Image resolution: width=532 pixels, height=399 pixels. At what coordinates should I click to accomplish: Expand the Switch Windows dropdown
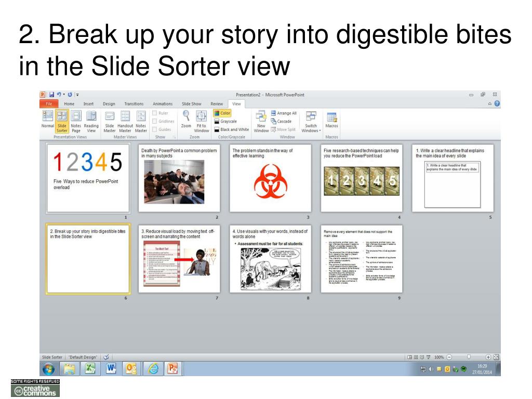pos(311,121)
